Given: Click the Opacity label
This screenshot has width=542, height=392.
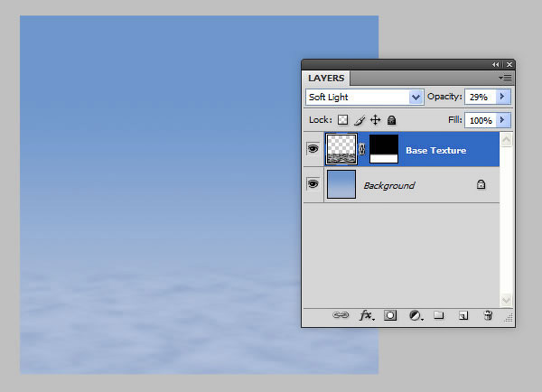Looking at the screenshot, I should point(444,97).
